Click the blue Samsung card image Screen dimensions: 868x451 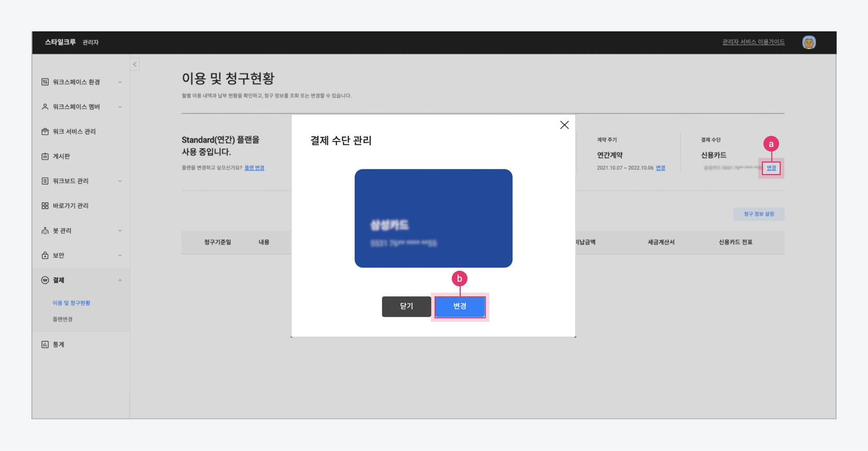433,218
